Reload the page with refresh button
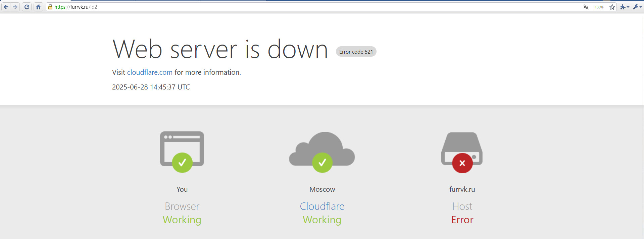The width and height of the screenshot is (644, 239). tap(27, 7)
